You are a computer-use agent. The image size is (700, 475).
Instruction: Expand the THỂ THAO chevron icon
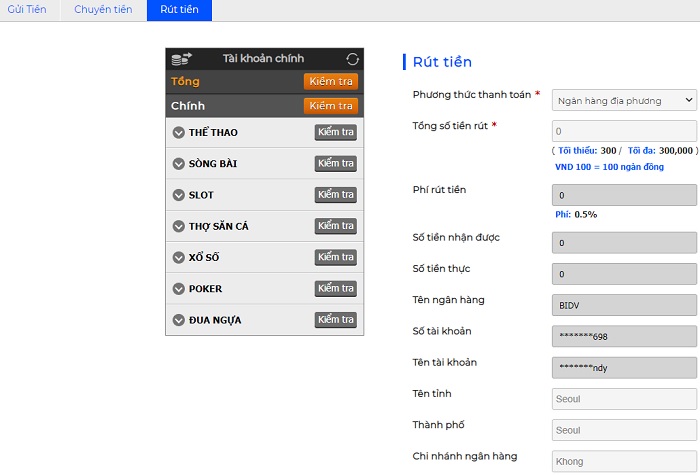(178, 133)
